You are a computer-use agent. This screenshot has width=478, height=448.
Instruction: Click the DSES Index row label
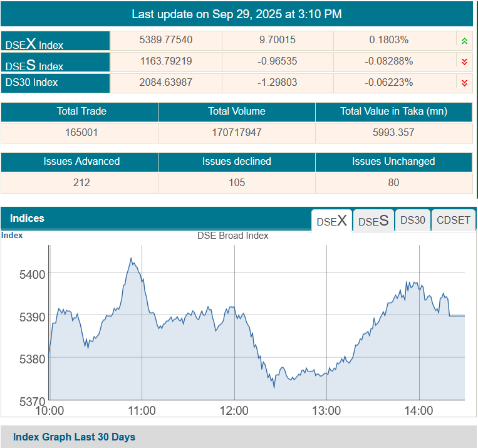[x=34, y=65]
